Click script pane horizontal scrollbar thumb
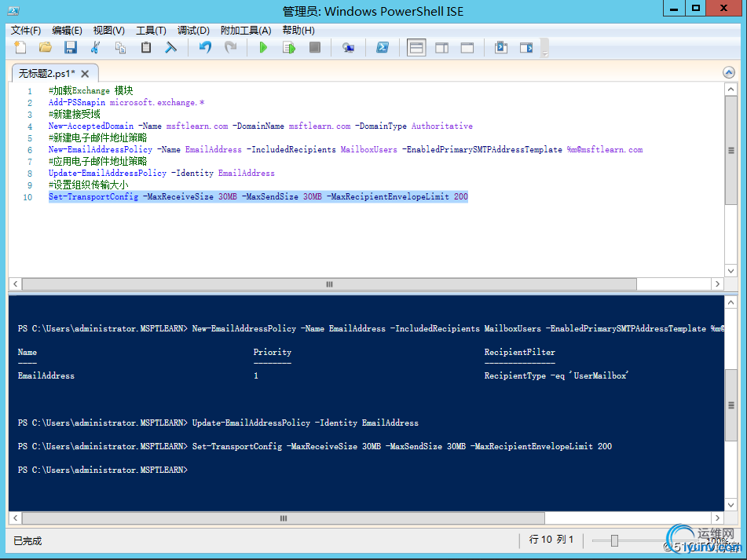 [x=329, y=284]
